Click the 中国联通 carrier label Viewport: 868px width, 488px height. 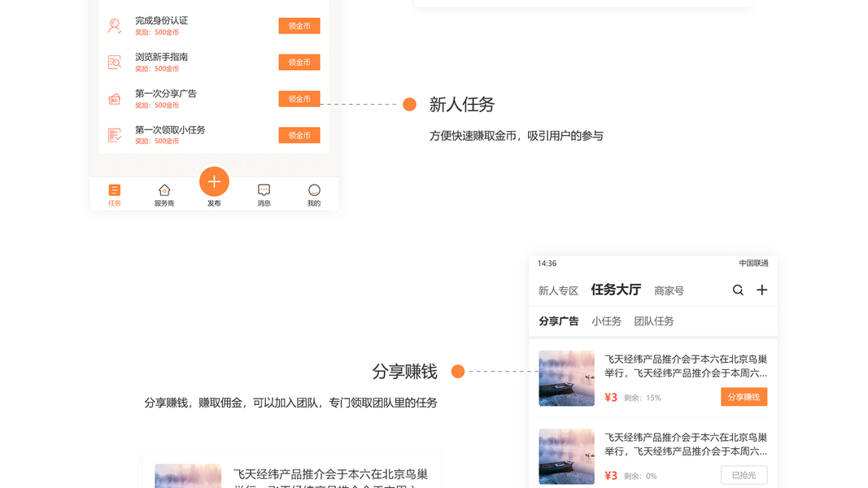[x=753, y=264]
